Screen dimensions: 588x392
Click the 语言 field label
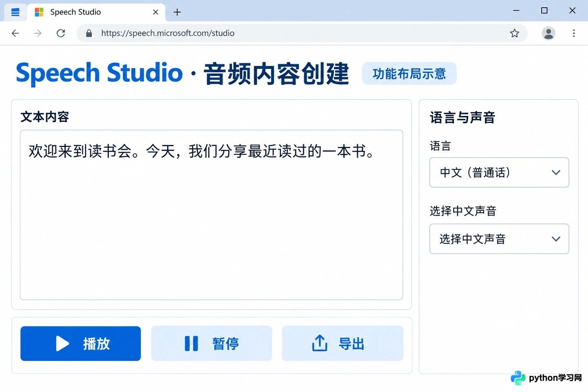click(440, 146)
